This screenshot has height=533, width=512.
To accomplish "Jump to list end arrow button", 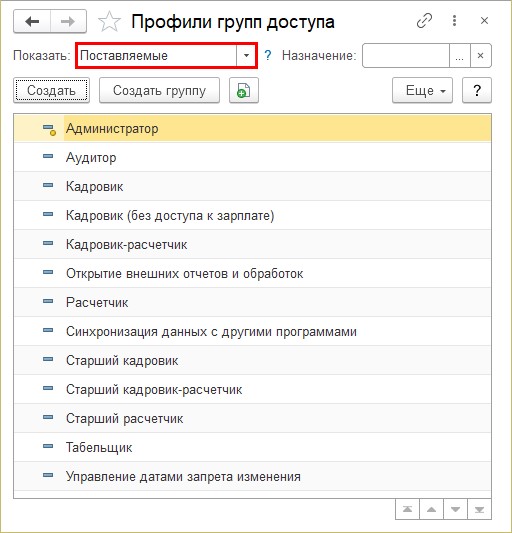I will coord(479,509).
